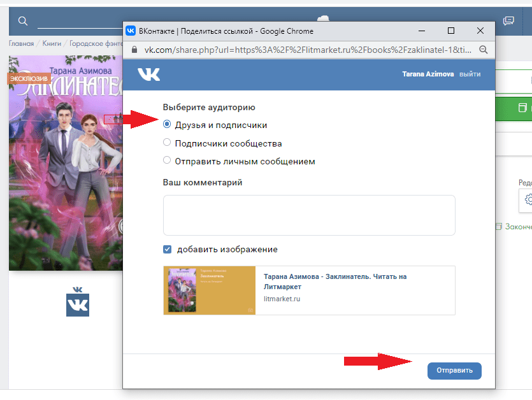The width and height of the screenshot is (532, 400).
Task: Click the search magnifier icon on the Litmarket page
Action: 23,21
